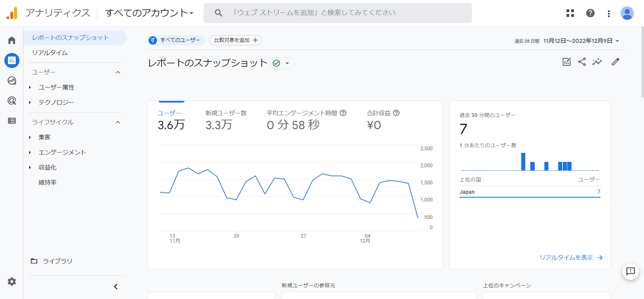This screenshot has width=644, height=299.
Task: Open Admin settings gear icon
Action: tap(12, 282)
